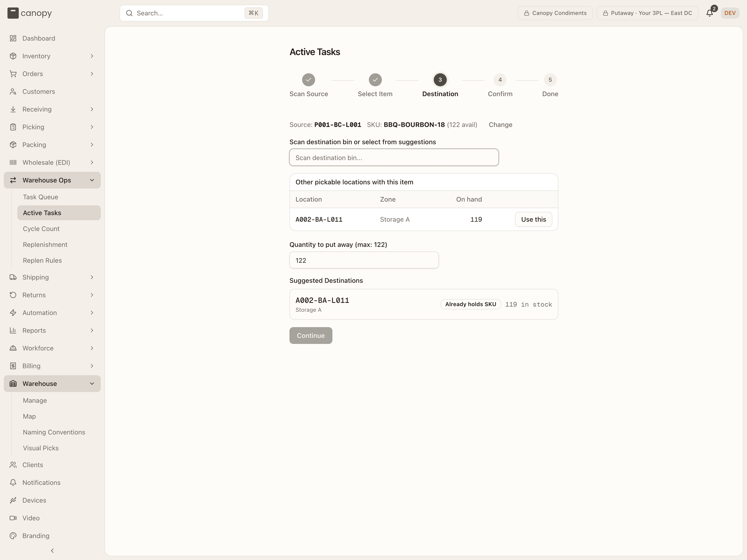Click the Notifications bell icon in sidebar

click(x=13, y=483)
